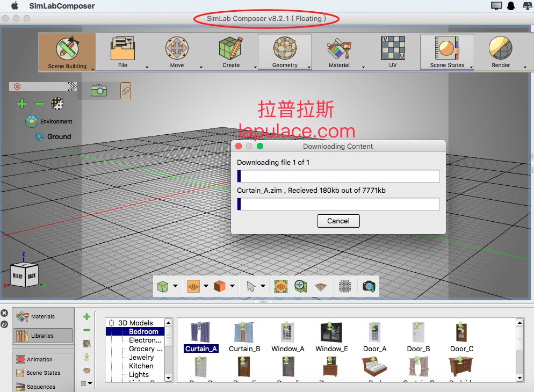This screenshot has height=392, width=534.
Task: Click the checkered ball filter icon
Action: (x=57, y=104)
